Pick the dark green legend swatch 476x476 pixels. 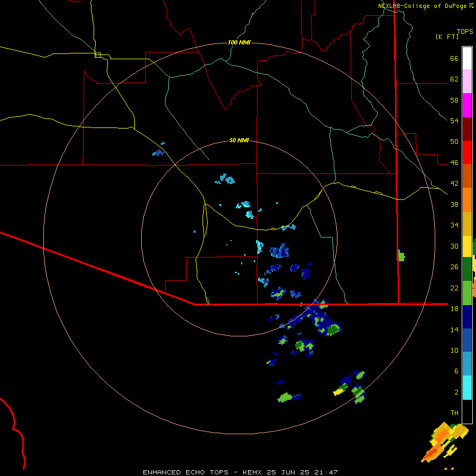[x=467, y=269]
